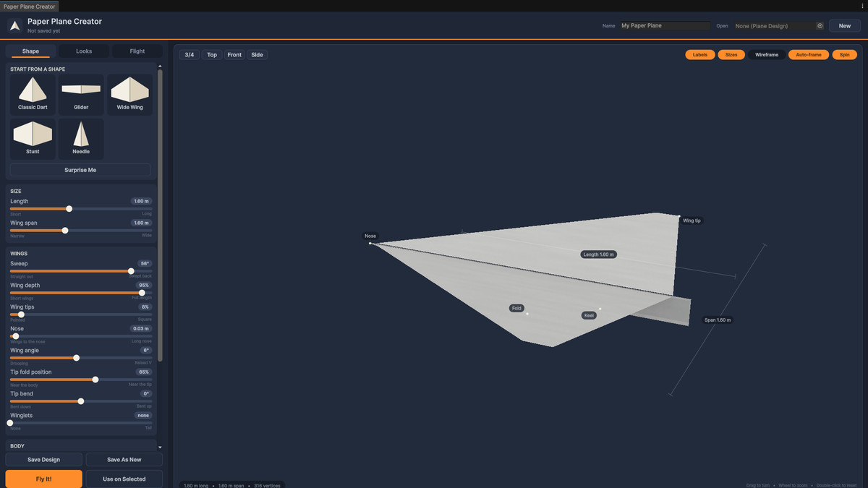Click the BODY section header
Viewport: 868px width, 488px height.
(17, 446)
